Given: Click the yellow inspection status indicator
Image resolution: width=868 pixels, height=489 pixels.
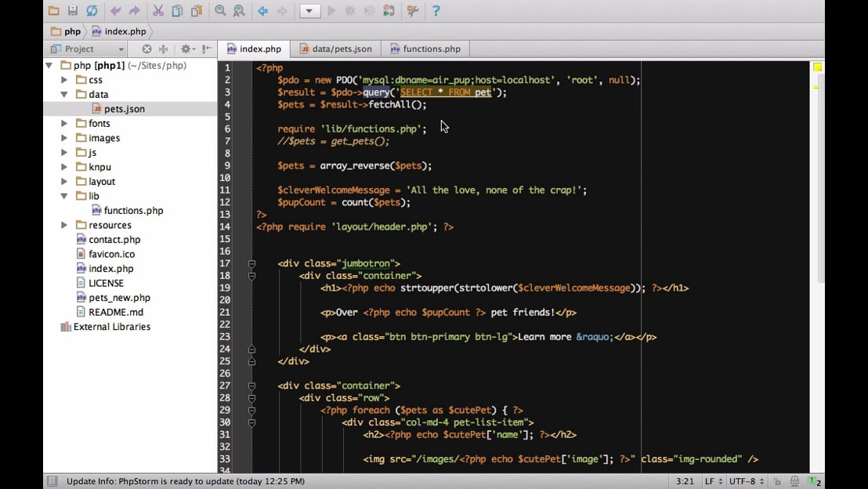Looking at the screenshot, I should 818,67.
